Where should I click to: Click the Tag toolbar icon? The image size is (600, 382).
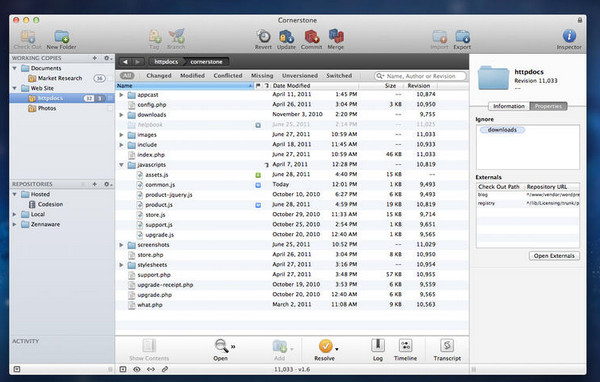pyautogui.click(x=155, y=37)
